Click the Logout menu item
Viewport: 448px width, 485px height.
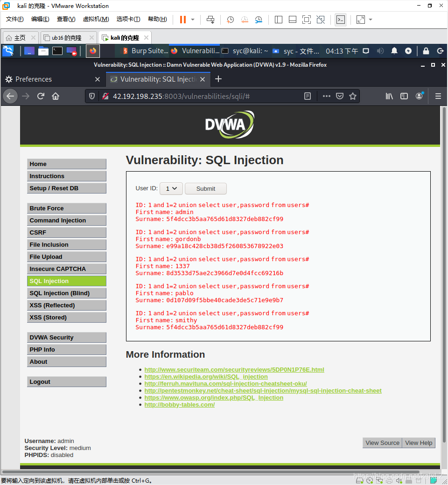pos(67,381)
